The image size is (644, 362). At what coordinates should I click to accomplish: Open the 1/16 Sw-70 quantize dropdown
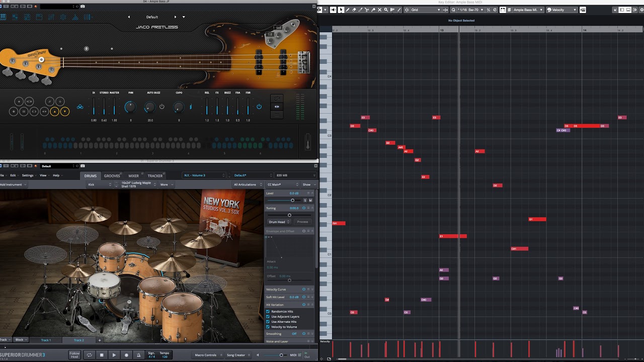pos(470,10)
